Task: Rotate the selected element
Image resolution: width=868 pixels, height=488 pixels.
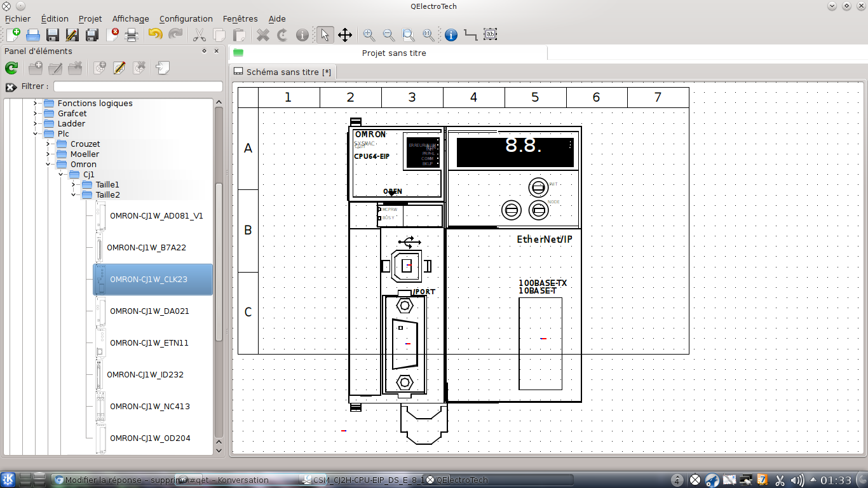Action: 283,35
